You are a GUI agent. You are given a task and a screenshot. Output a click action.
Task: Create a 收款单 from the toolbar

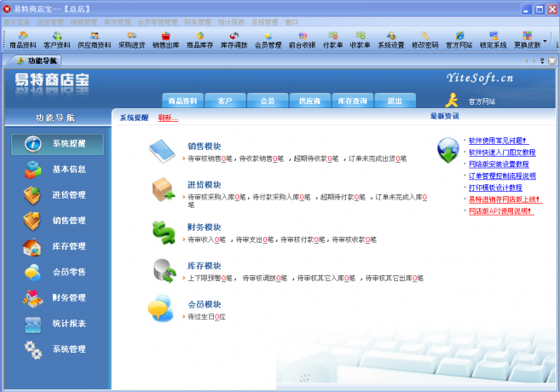point(360,40)
